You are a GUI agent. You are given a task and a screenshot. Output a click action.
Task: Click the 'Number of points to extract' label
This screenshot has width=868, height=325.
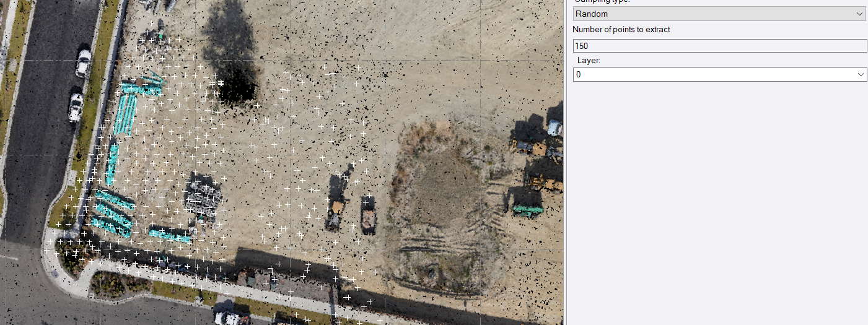pyautogui.click(x=621, y=30)
